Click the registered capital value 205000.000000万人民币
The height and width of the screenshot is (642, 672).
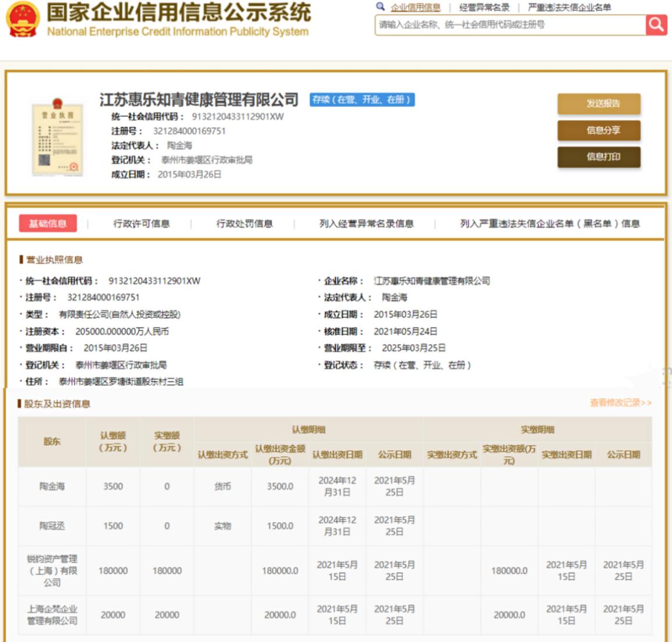122,332
